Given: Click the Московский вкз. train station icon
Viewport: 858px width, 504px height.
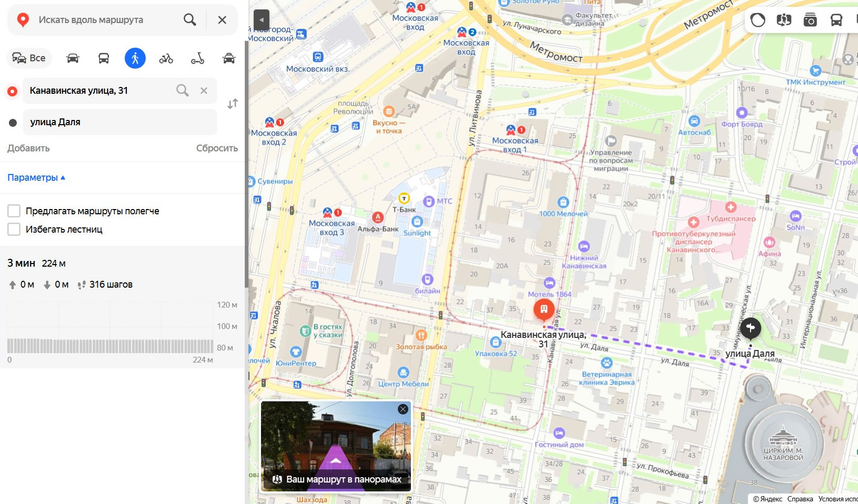Looking at the screenshot, I should click(x=318, y=57).
